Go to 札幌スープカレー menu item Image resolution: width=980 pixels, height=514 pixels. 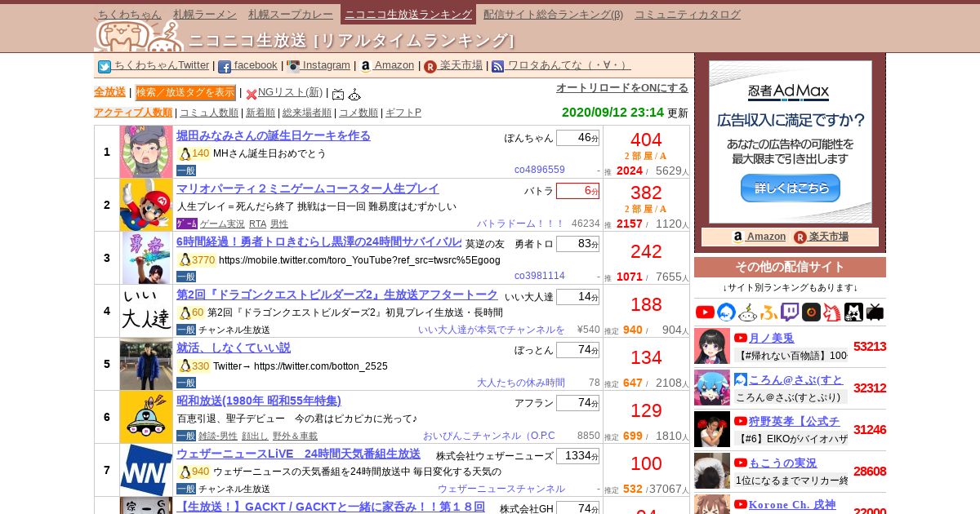[x=291, y=14]
